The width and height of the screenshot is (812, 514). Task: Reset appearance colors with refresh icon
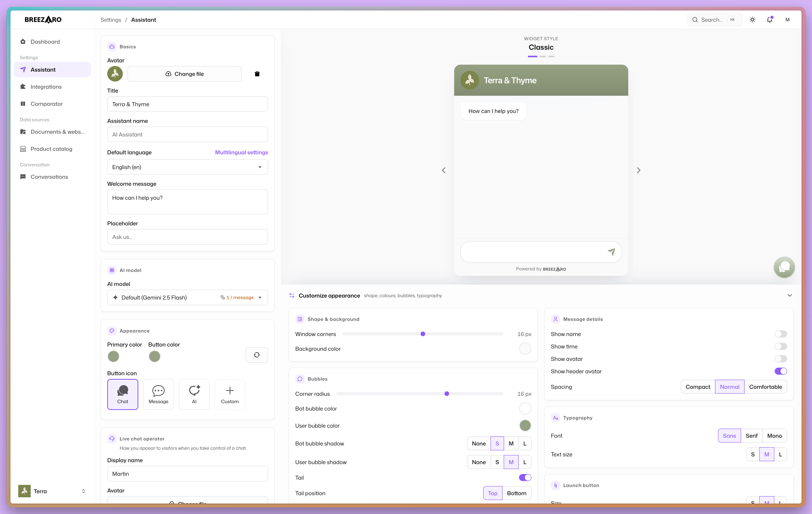point(257,355)
